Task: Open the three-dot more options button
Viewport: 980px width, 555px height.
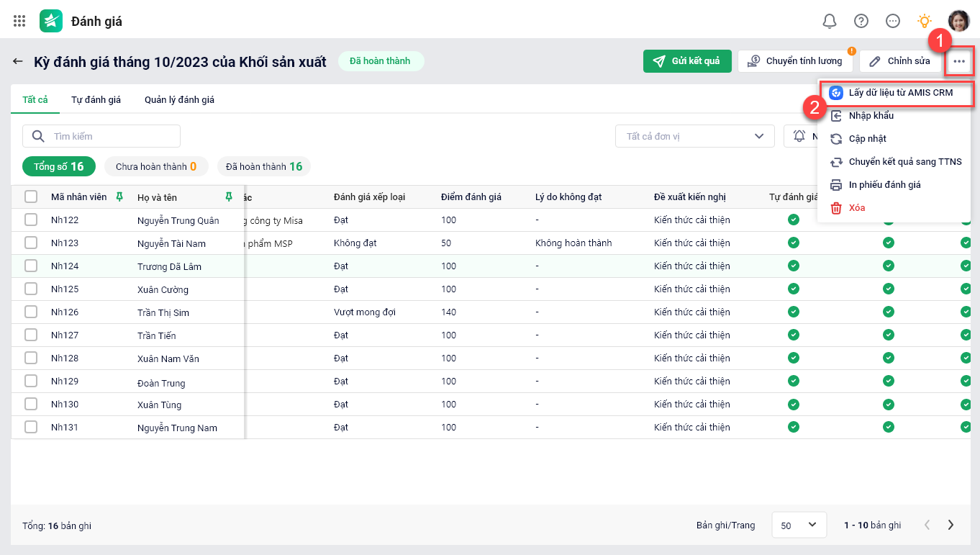Action: [x=959, y=61]
